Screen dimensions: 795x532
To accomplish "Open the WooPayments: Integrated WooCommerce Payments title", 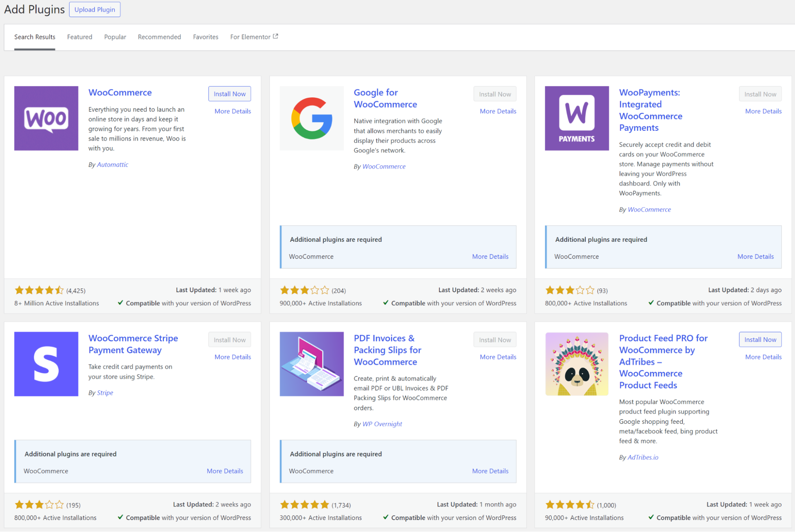I will pos(651,110).
